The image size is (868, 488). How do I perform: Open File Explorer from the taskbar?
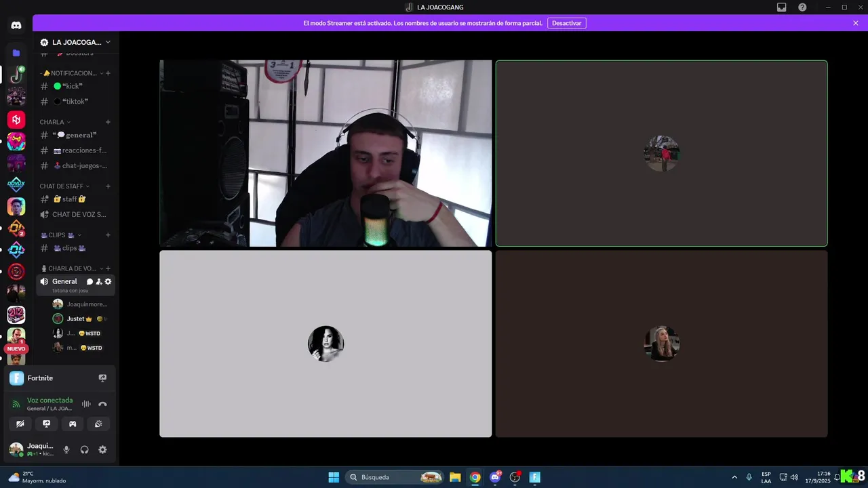point(455,477)
